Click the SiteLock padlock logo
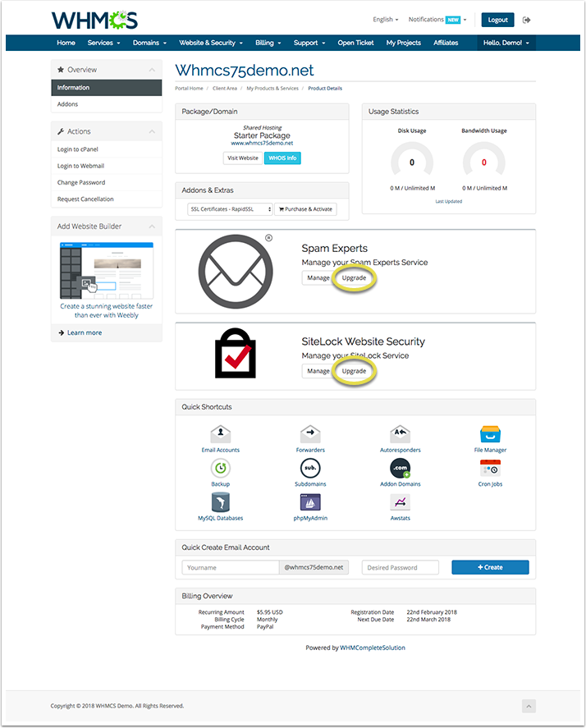The image size is (586, 728). (x=236, y=353)
